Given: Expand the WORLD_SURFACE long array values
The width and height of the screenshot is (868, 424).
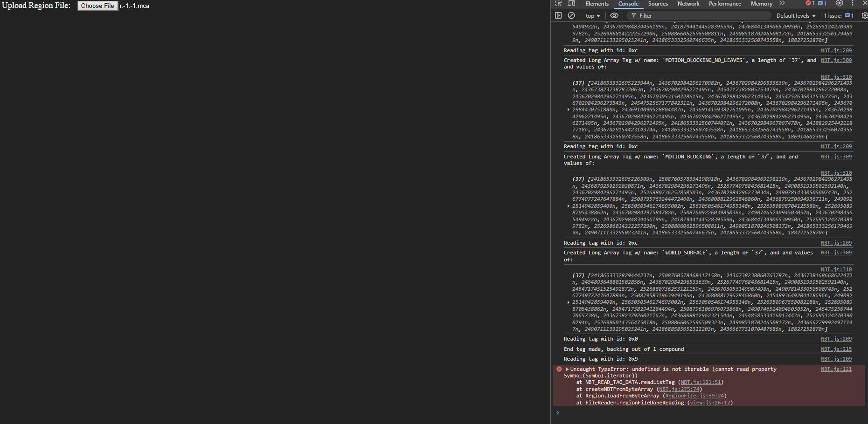Looking at the screenshot, I should coord(568,302).
